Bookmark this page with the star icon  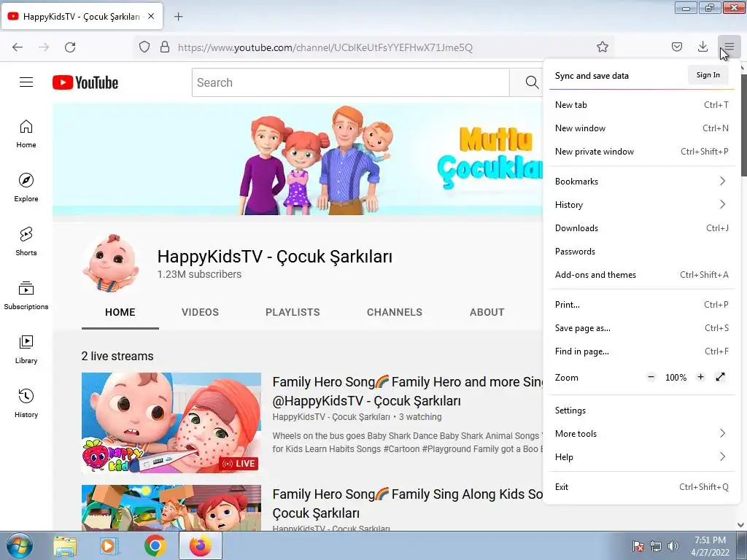pyautogui.click(x=603, y=47)
